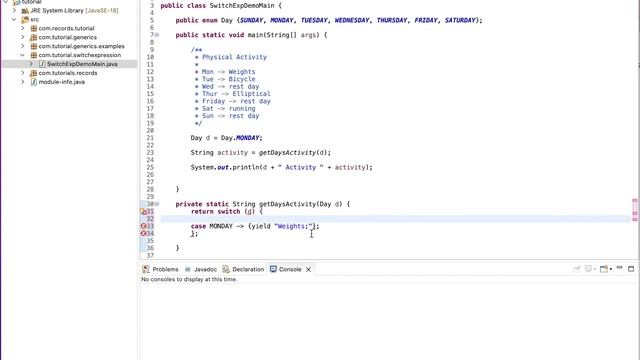Click 'return switch' on line 31
This screenshot has height=360, width=640.
click(x=216, y=211)
